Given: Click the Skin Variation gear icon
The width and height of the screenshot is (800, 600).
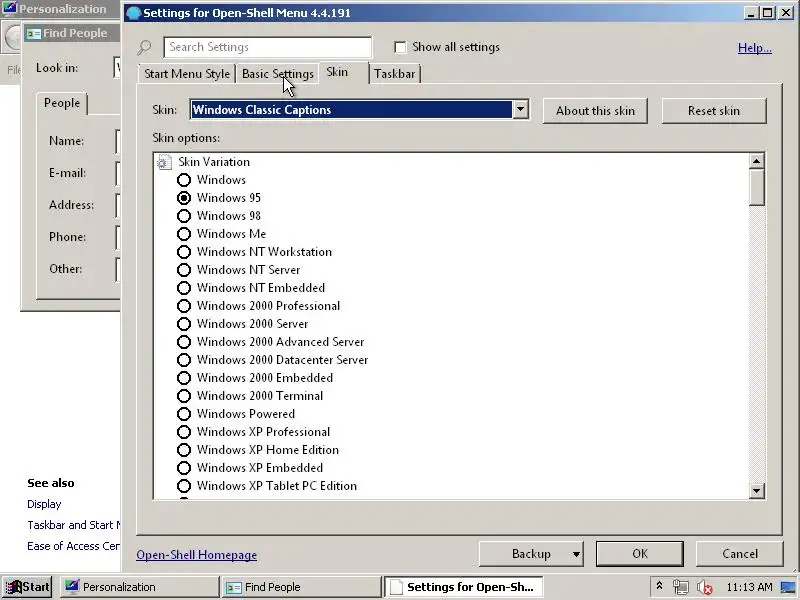Looking at the screenshot, I should point(164,162).
